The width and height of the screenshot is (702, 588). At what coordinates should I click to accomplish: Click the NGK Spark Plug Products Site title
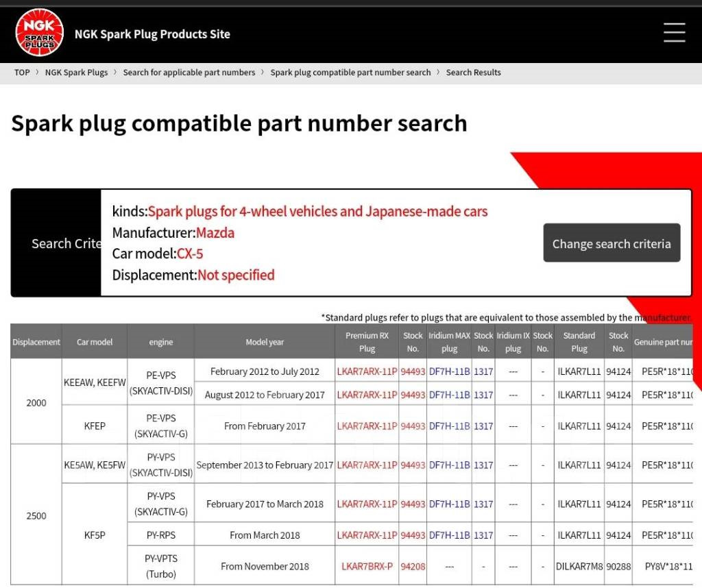152,34
